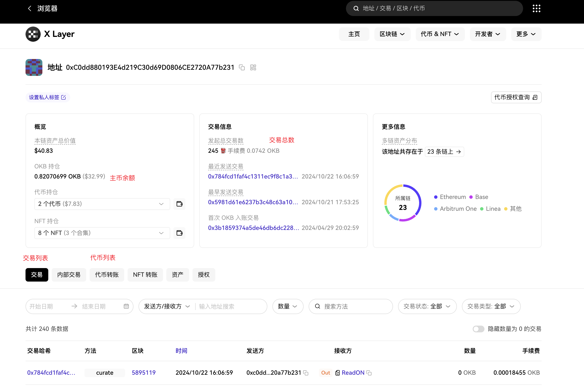This screenshot has height=392, width=584.
Task: Click the 代币授权查询 button
Action: pyautogui.click(x=516, y=97)
